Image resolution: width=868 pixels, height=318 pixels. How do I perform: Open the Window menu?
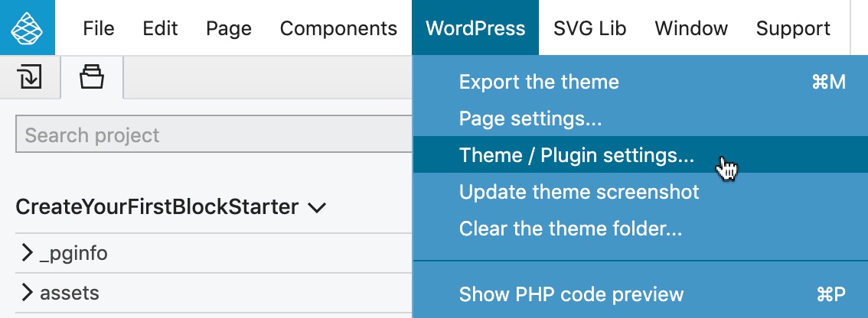coord(691,28)
